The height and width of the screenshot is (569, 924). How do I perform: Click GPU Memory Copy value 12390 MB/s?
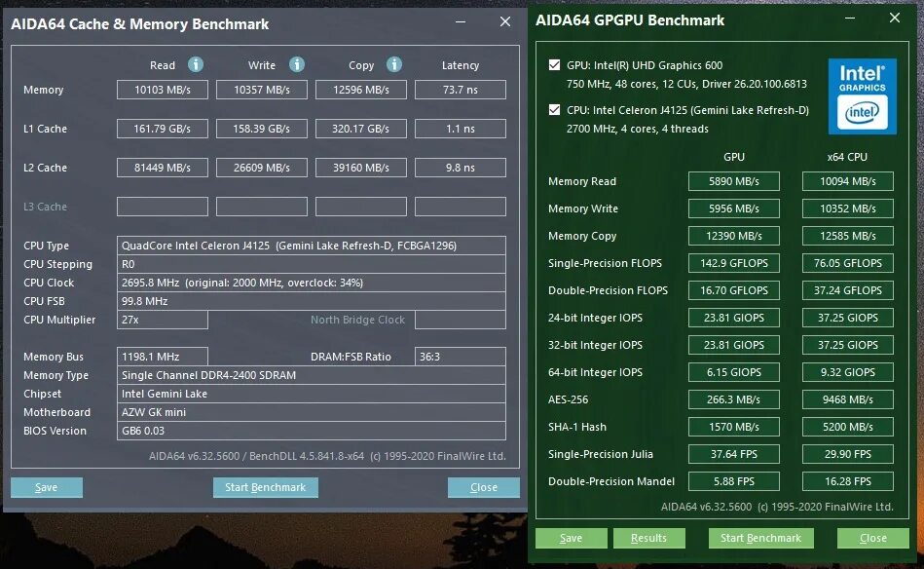pos(734,236)
